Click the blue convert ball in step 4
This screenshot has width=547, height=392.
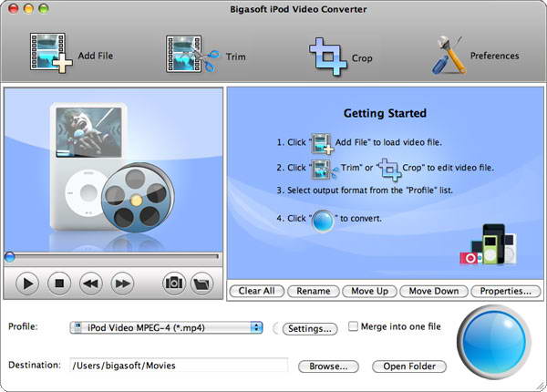(x=323, y=221)
